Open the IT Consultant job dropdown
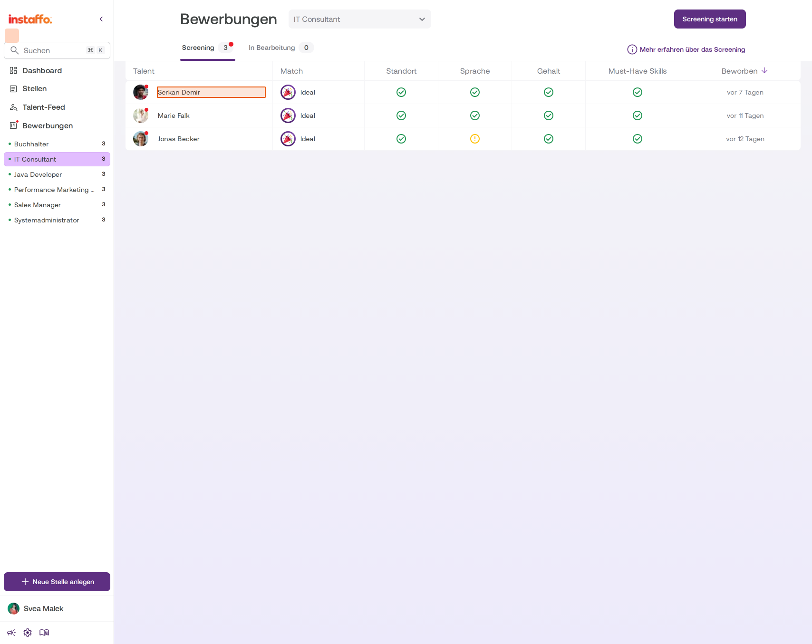The width and height of the screenshot is (812, 644). tap(360, 19)
